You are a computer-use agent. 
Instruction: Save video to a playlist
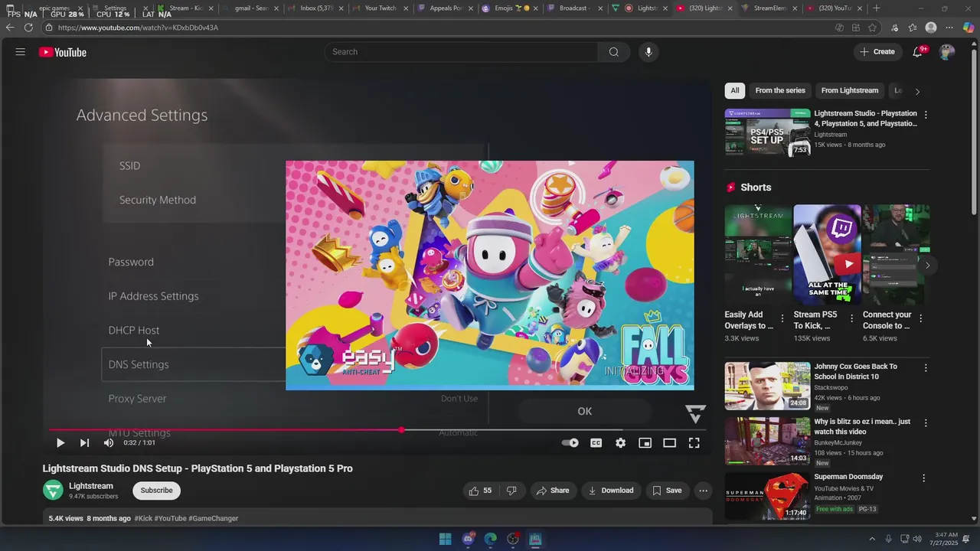click(x=666, y=491)
